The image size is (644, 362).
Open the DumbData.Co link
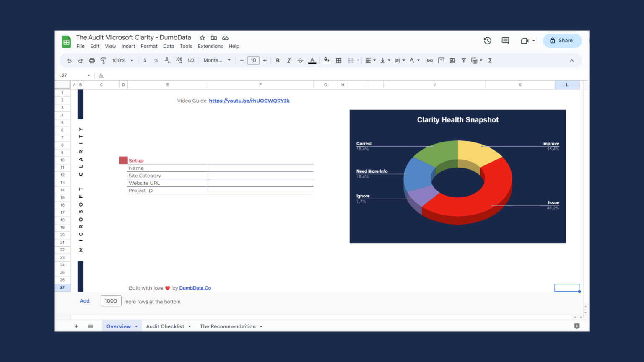[195, 288]
